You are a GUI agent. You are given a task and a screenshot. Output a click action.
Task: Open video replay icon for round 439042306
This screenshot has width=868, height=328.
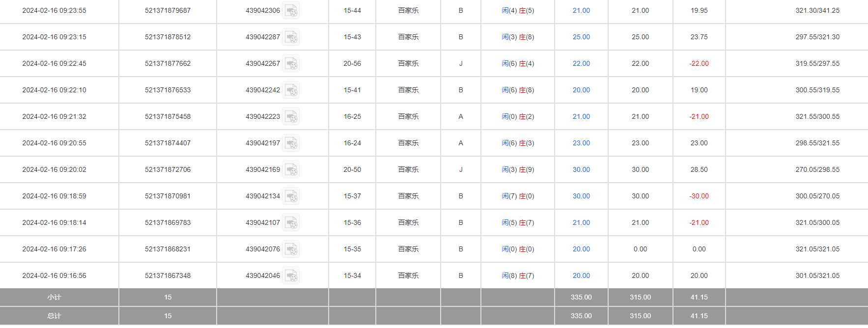291,10
